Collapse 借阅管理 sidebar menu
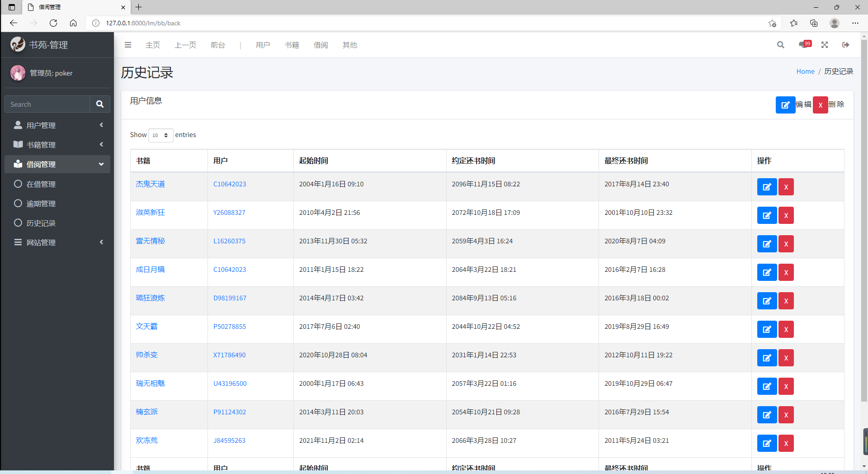Screen dimensions: 868x474 (57, 164)
